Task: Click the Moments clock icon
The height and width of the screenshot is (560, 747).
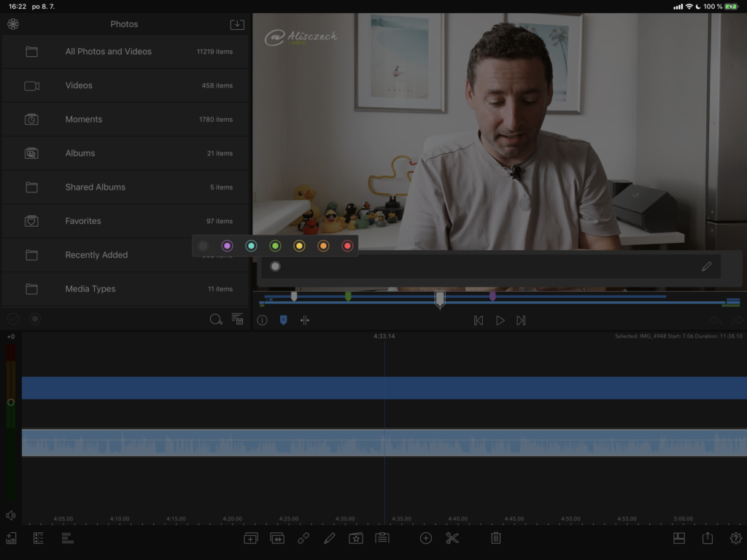Action: click(31, 120)
